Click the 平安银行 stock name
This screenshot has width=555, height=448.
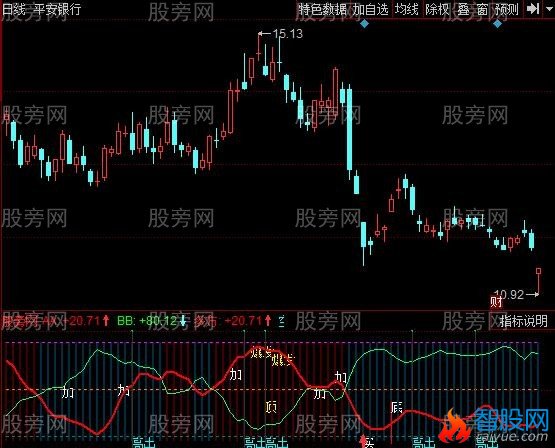[x=57, y=9]
